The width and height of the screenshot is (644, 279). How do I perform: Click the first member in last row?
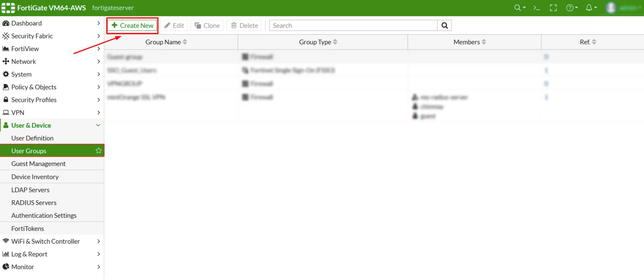click(x=440, y=97)
